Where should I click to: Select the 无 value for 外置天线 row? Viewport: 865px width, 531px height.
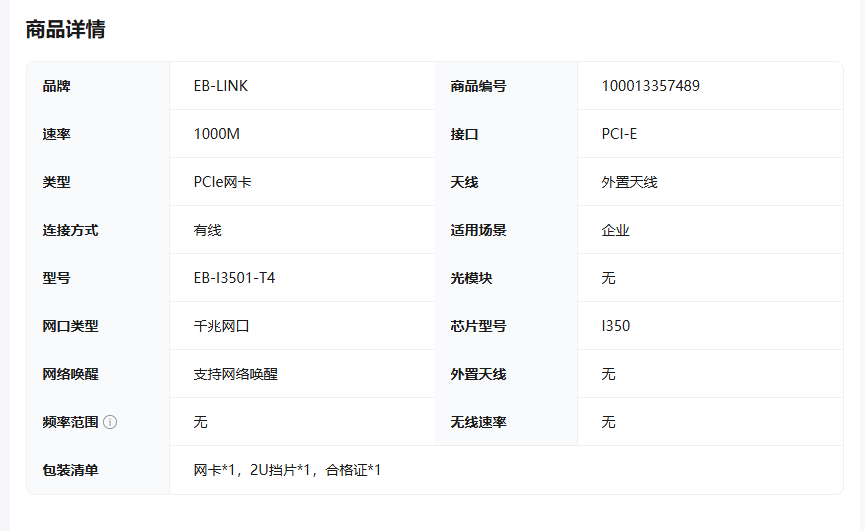[608, 374]
